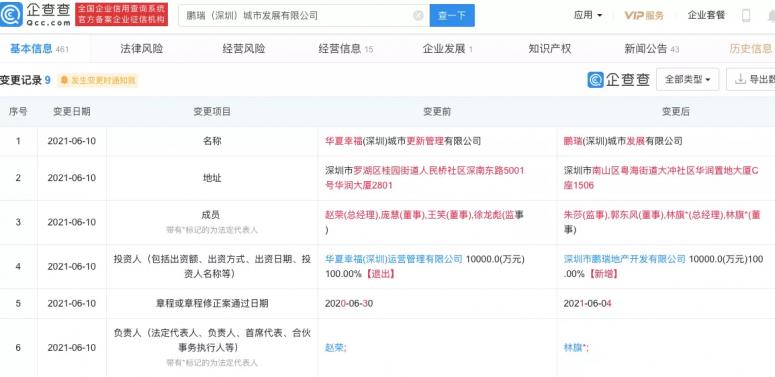
Task: Expand the 全部类型 filter dropdown
Action: pos(688,80)
